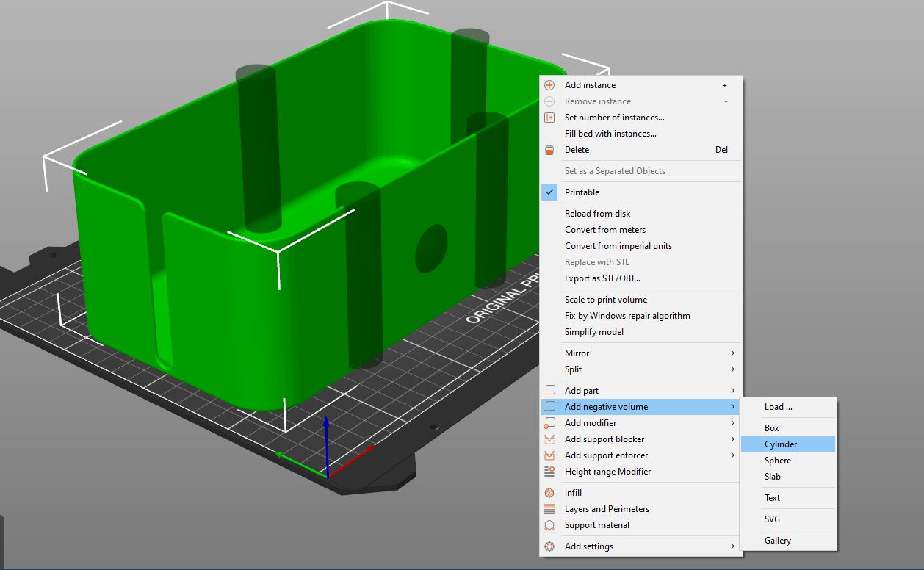This screenshot has height=570, width=924.
Task: Click the Layers and Perimeters icon
Action: [x=549, y=509]
